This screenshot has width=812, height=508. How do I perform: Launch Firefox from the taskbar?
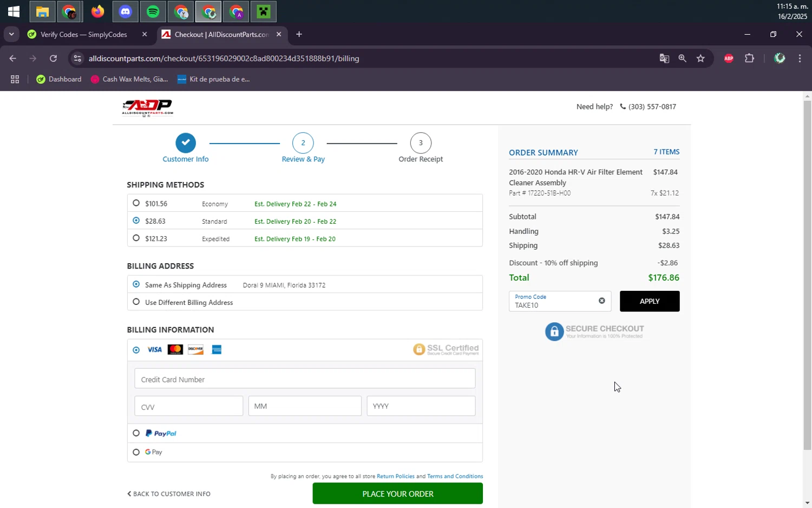[97, 11]
